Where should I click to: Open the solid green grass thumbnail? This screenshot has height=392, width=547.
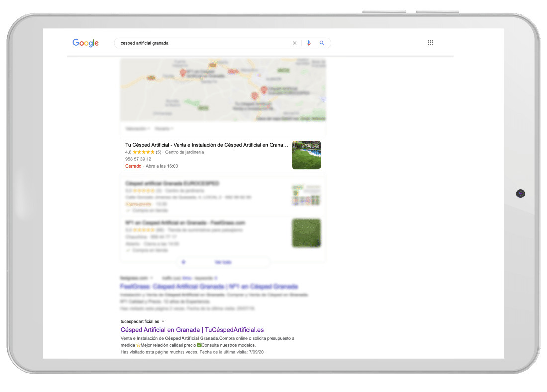(306, 233)
